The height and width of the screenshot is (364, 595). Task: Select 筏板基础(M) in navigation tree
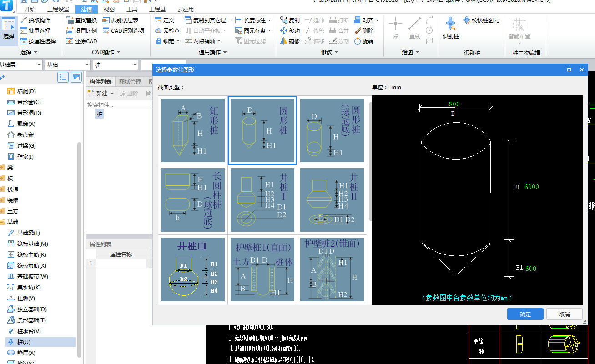33,244
